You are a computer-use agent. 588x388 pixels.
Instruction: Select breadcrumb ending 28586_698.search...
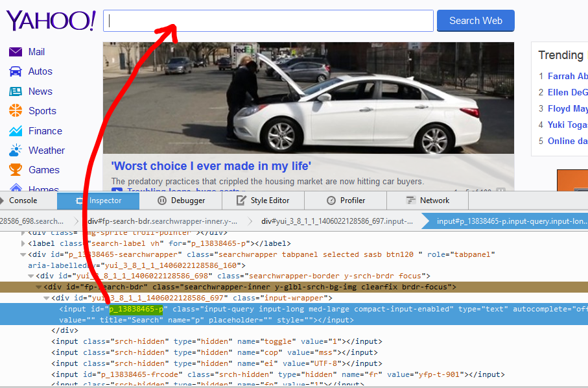(x=32, y=221)
